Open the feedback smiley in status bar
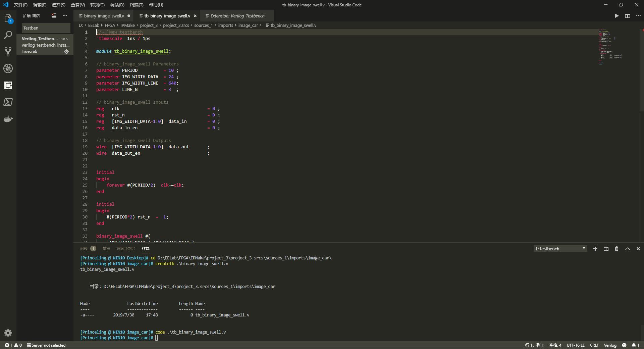This screenshot has height=349, width=644. point(624,345)
